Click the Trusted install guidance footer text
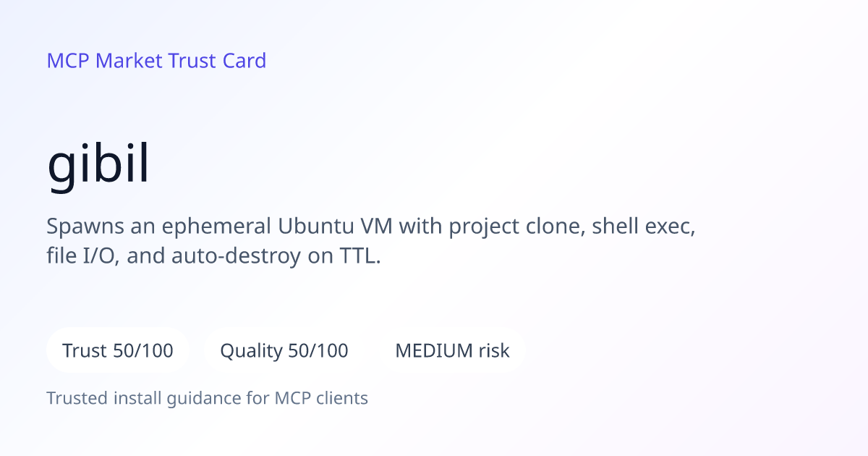The height and width of the screenshot is (456, 868). click(x=208, y=398)
